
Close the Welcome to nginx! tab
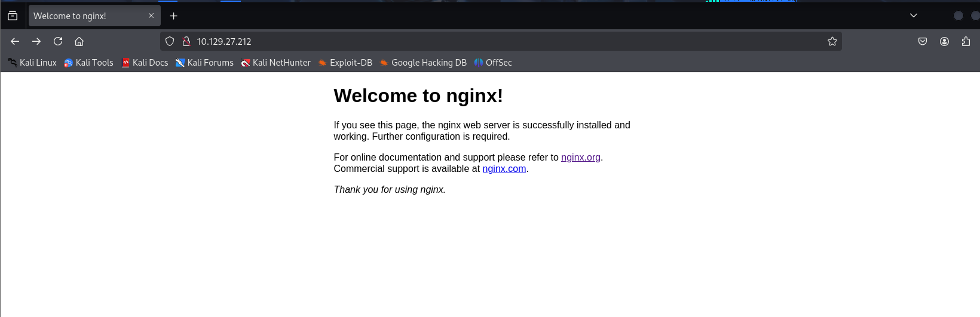(151, 16)
